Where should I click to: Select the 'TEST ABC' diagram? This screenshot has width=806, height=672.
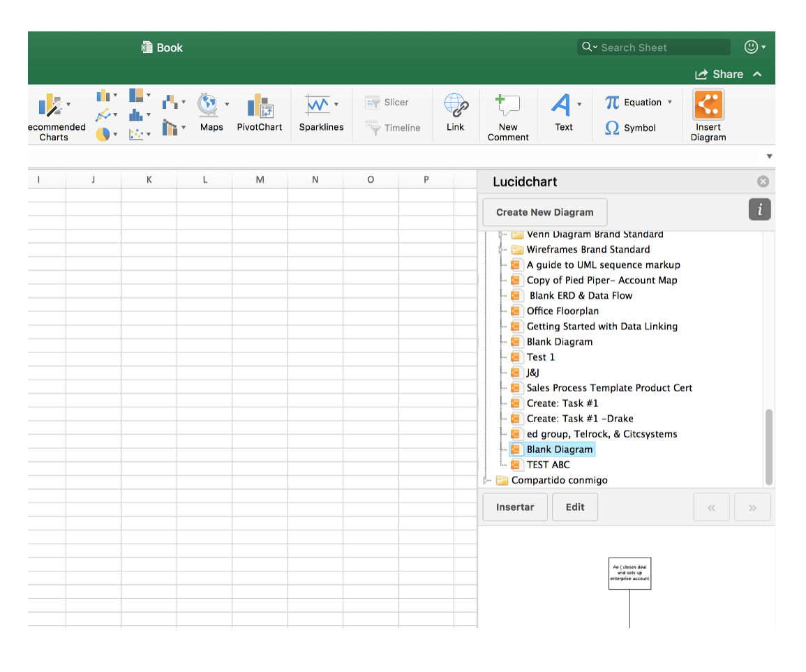tap(548, 465)
